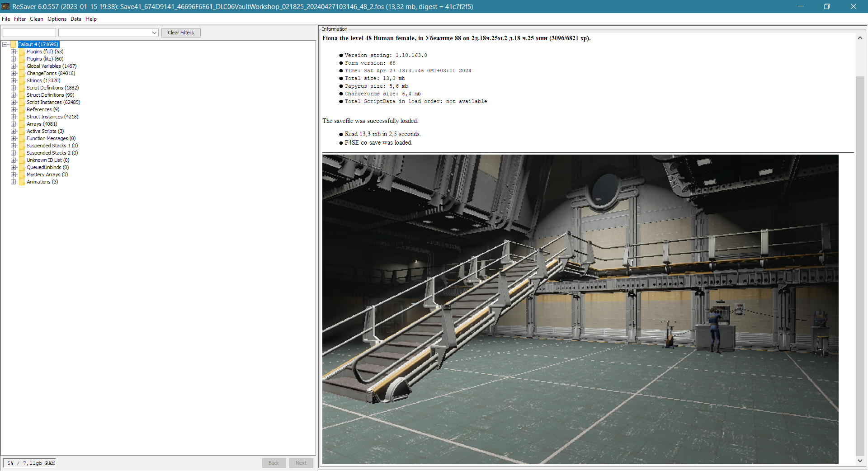This screenshot has height=471, width=868.
Task: Collapse the Fallout 4 root node
Action: [5, 44]
